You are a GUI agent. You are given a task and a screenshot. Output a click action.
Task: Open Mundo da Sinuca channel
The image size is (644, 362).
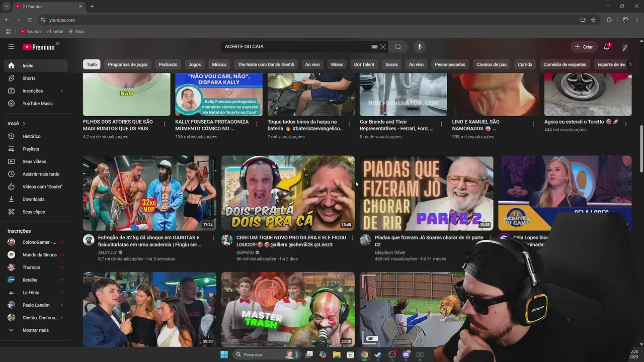35,255
